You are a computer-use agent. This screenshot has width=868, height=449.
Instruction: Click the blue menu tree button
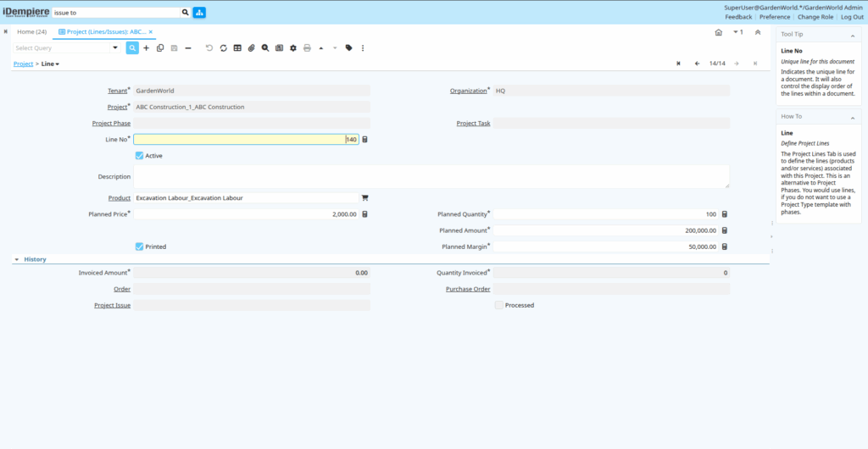[x=199, y=12]
